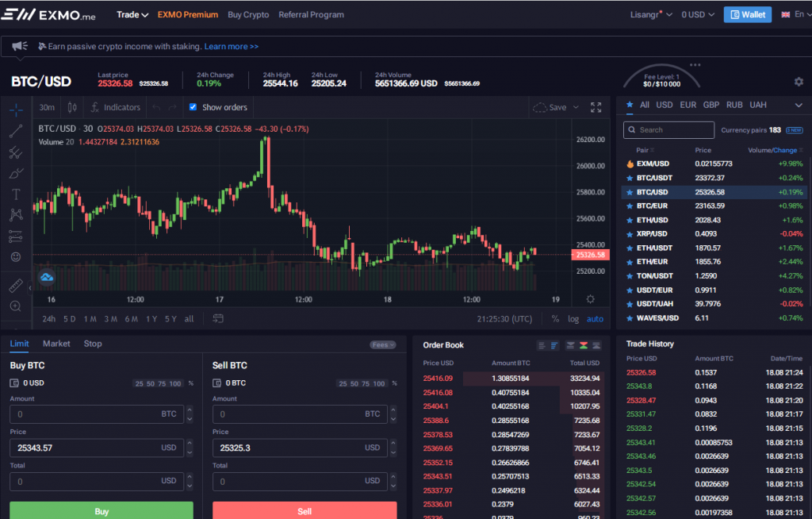Set Buy BTC amount to 50 percent
The image size is (812, 519).
coord(150,383)
